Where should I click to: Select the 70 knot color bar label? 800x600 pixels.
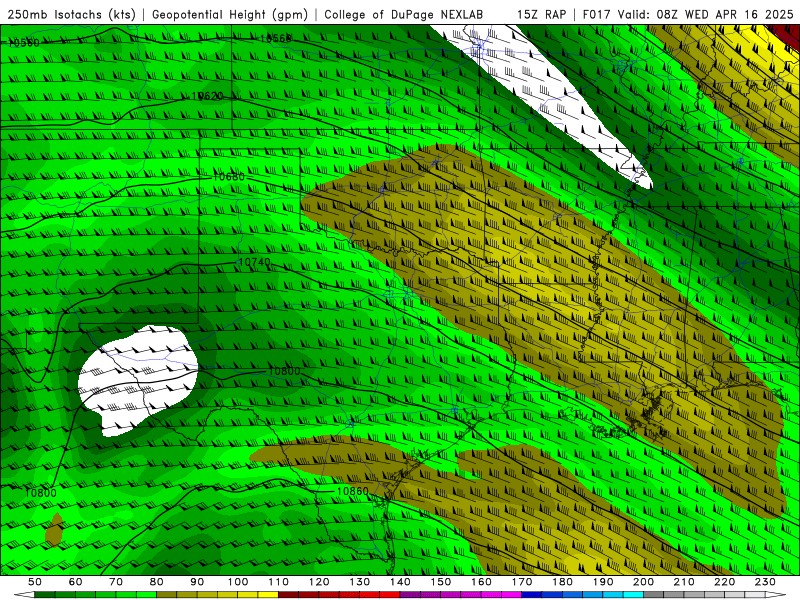tap(116, 582)
